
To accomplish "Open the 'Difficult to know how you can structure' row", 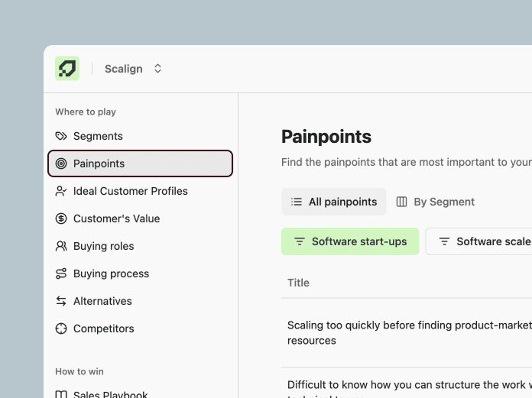I will tap(407, 383).
